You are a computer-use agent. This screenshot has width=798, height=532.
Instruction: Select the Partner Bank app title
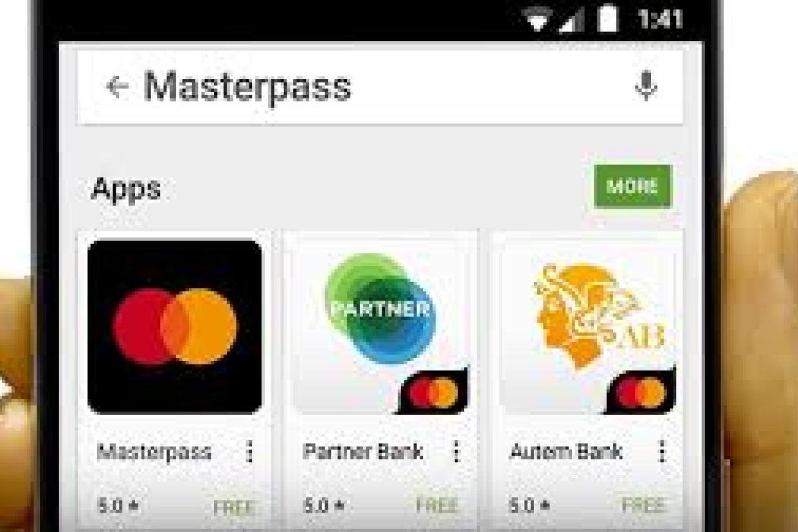tap(363, 452)
